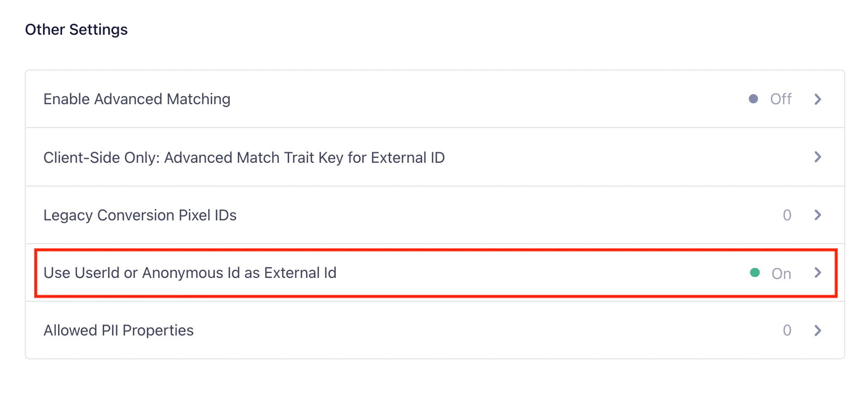Click the Other Settings heading
Image resolution: width=868 pixels, height=399 pixels.
tap(76, 29)
